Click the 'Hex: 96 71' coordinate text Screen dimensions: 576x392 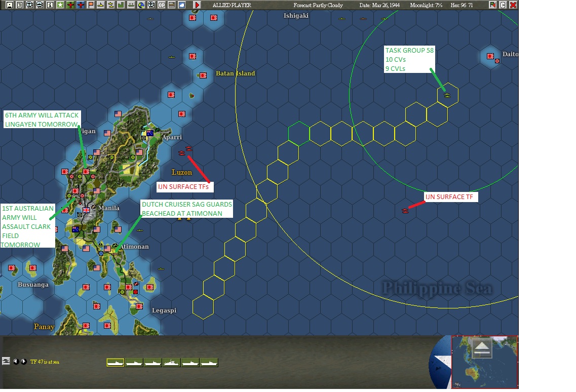click(x=462, y=5)
